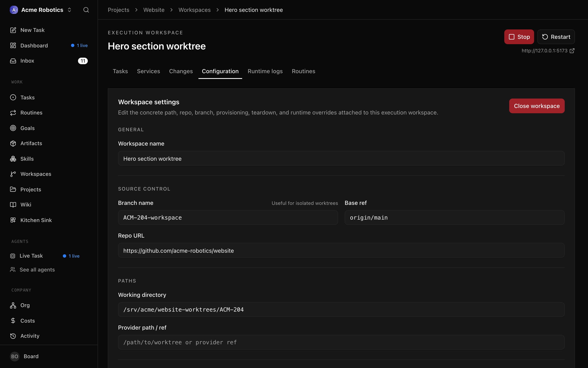Screen dimensions: 588x368
Task: Click the Org hierarchy icon
Action: click(x=13, y=305)
